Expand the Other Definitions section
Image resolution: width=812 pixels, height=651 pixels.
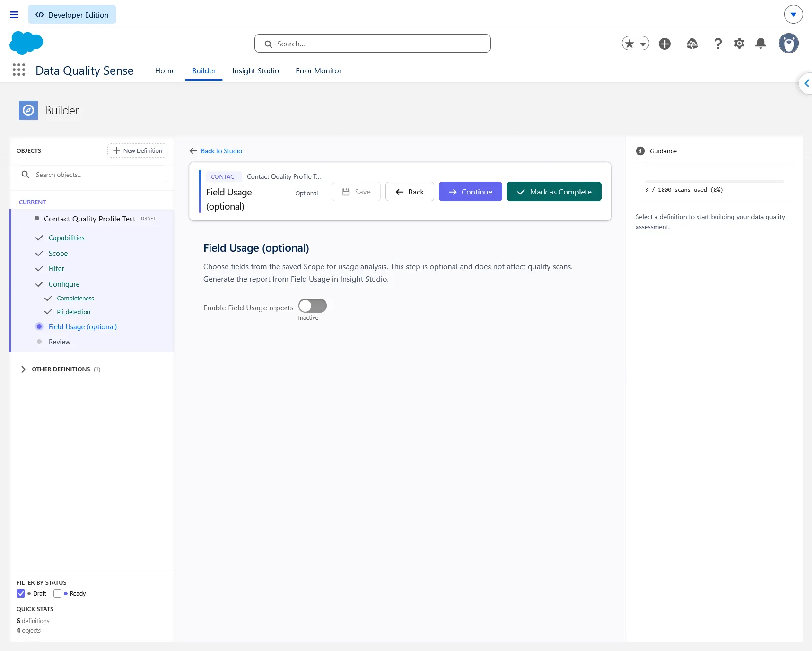pos(61,369)
